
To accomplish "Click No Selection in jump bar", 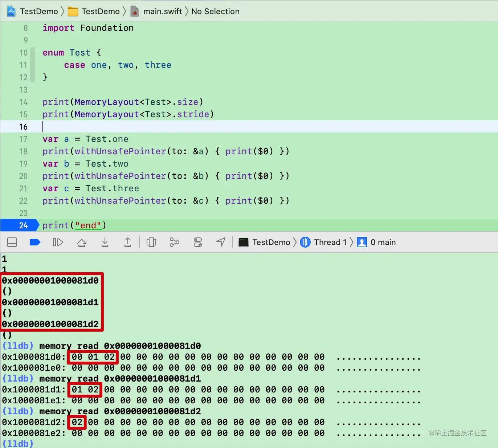I will click(215, 12).
